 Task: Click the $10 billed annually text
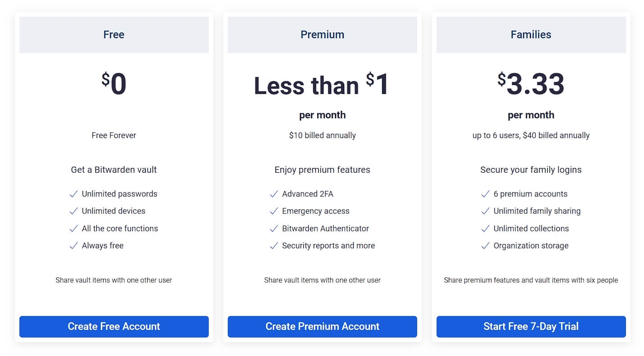(x=322, y=135)
